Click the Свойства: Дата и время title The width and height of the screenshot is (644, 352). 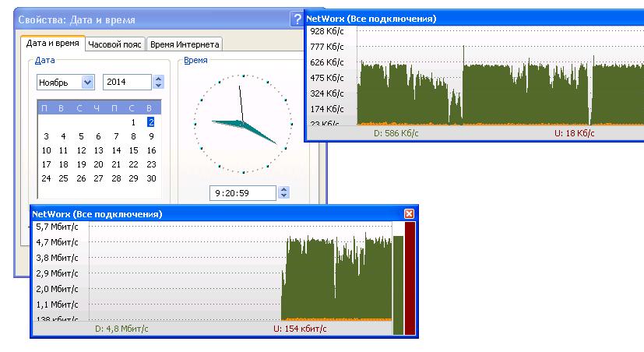[x=77, y=19]
